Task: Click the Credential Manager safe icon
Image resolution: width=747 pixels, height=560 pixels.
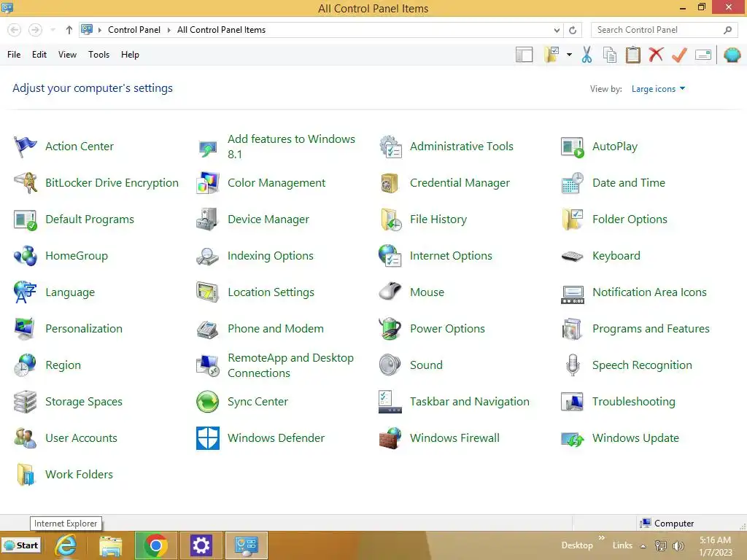Action: (x=390, y=183)
